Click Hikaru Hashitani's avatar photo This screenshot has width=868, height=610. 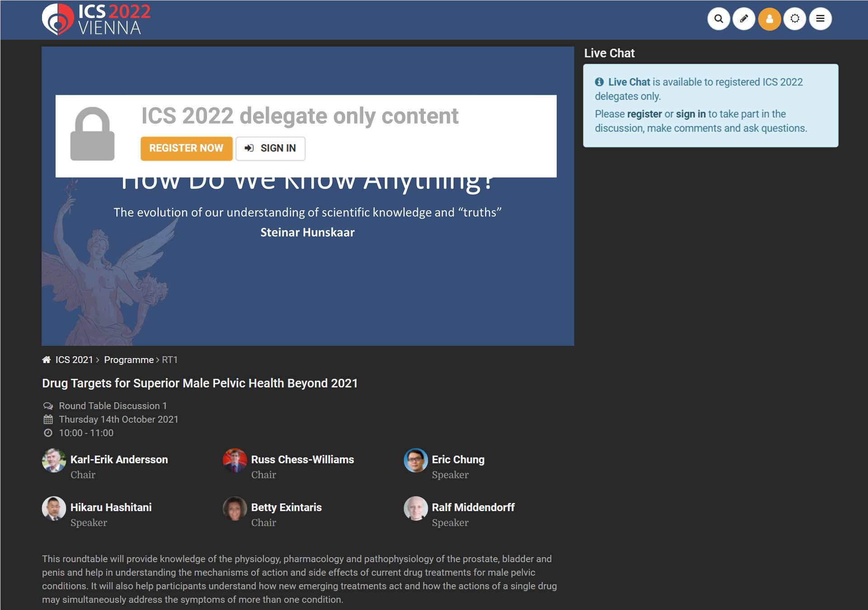54,508
